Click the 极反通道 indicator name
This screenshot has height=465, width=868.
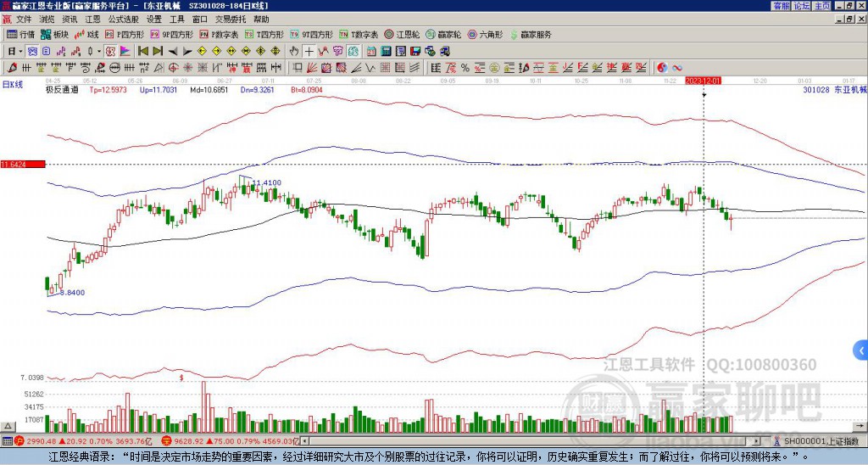coord(62,89)
